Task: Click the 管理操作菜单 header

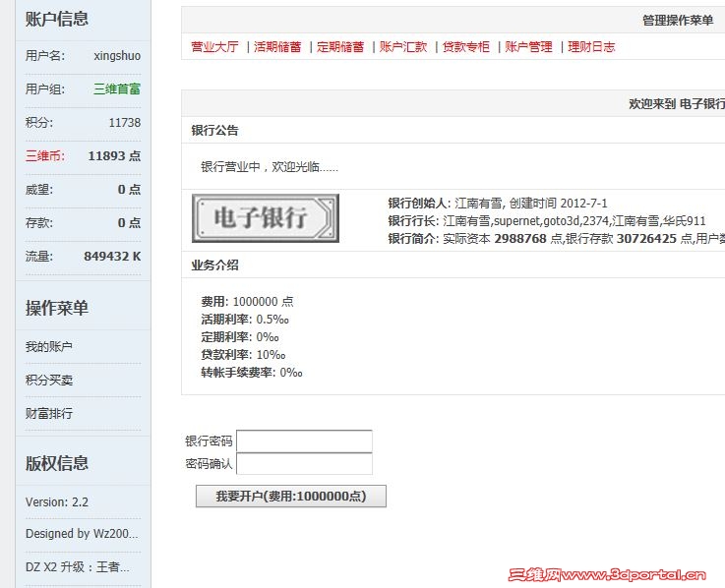Action: [678, 21]
